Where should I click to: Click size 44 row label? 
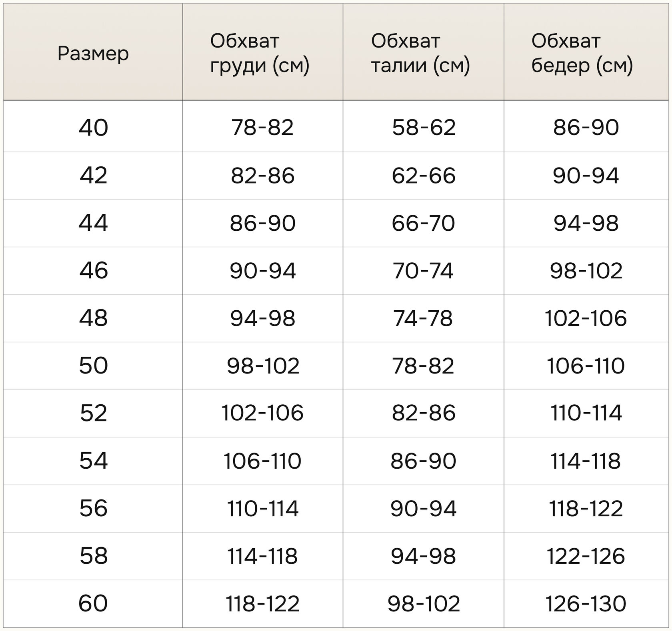(x=93, y=223)
